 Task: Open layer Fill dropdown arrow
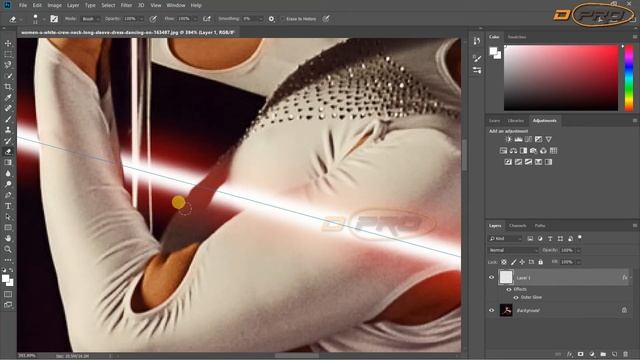(x=578, y=262)
